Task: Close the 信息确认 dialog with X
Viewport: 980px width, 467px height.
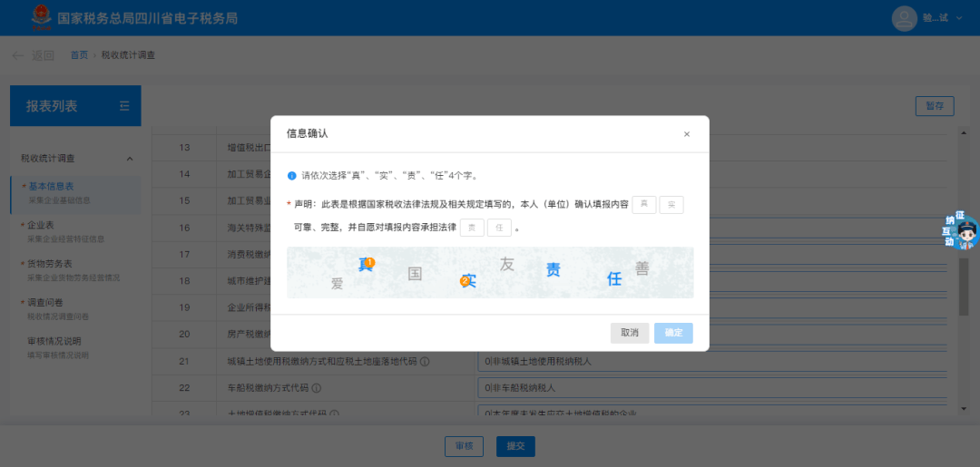Action: pos(687,134)
